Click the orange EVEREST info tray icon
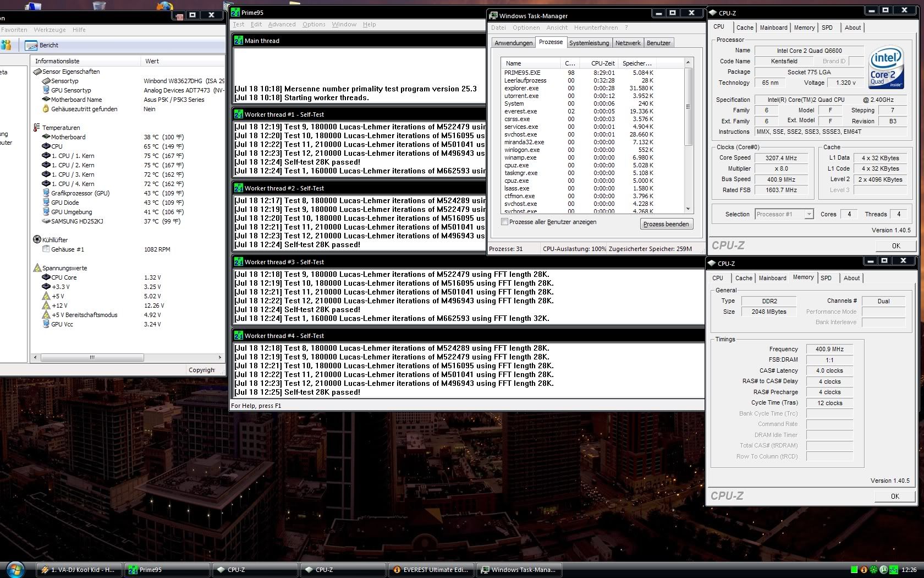Viewport: 924px width, 578px height. [x=864, y=570]
